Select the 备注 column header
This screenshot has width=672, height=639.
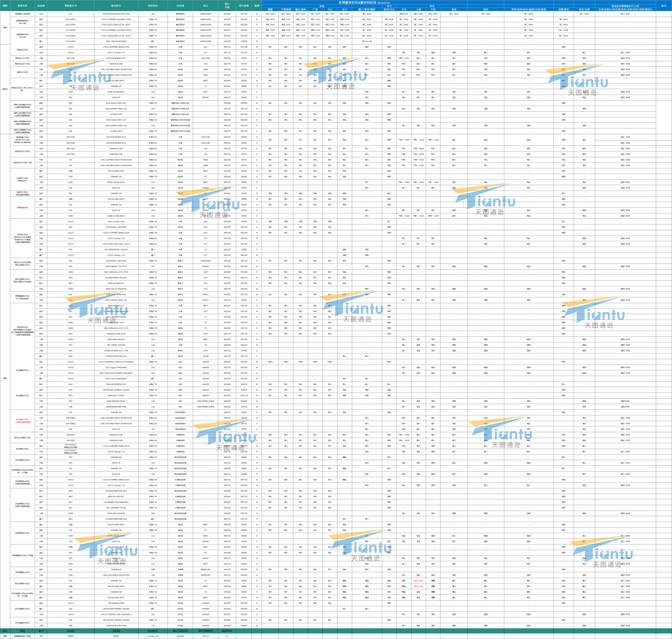pyautogui.click(x=664, y=6)
